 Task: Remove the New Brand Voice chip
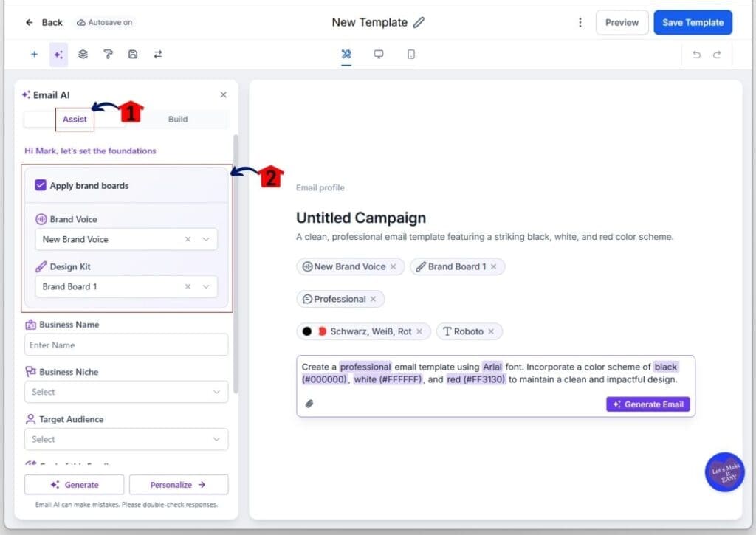pos(392,266)
